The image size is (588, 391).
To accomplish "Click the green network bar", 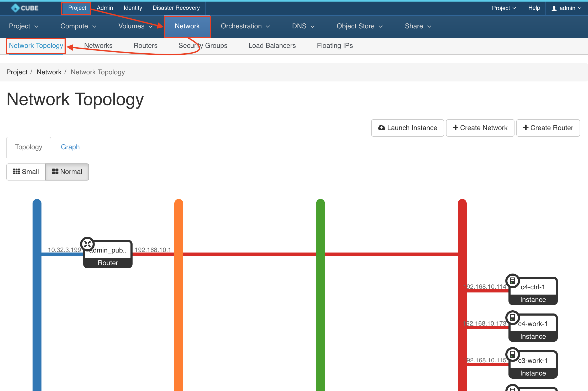I will click(x=321, y=295).
